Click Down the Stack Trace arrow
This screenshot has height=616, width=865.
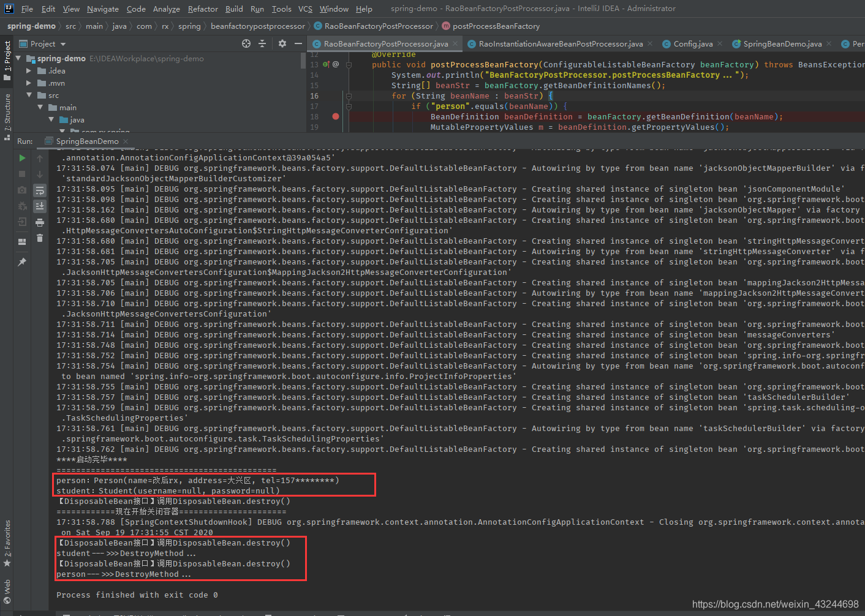tap(40, 175)
